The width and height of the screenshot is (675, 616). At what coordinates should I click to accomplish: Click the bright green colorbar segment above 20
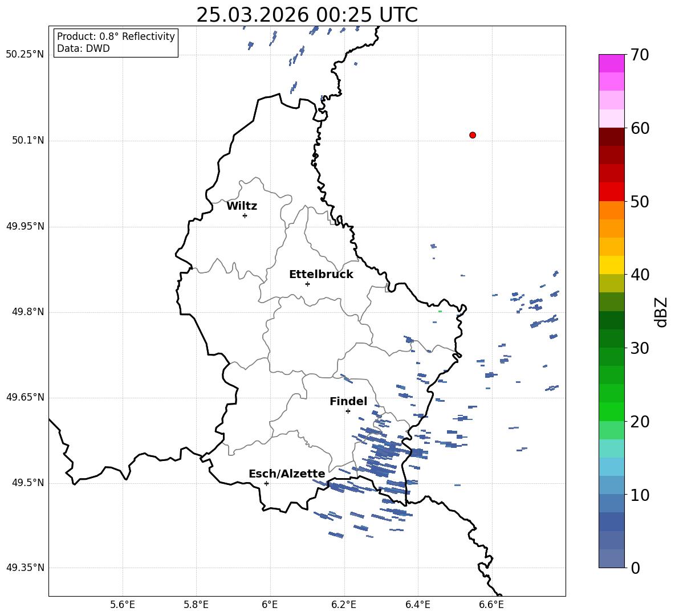click(x=612, y=412)
